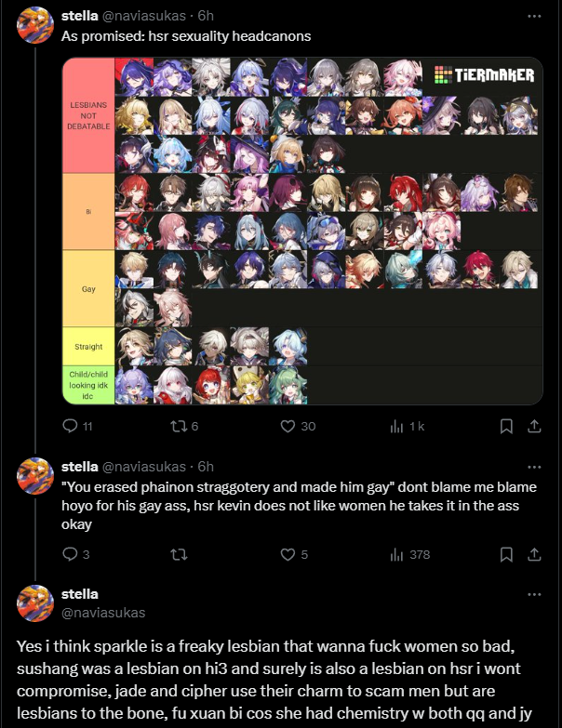The width and height of the screenshot is (562, 728).
Task: Open more options on the third tweet
Action: point(534,594)
